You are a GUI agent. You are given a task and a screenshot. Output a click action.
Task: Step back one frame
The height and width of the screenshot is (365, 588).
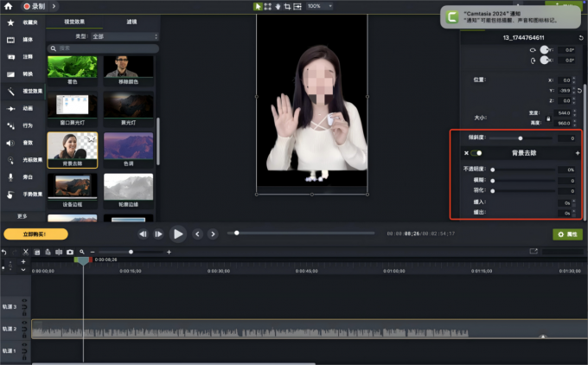point(144,234)
